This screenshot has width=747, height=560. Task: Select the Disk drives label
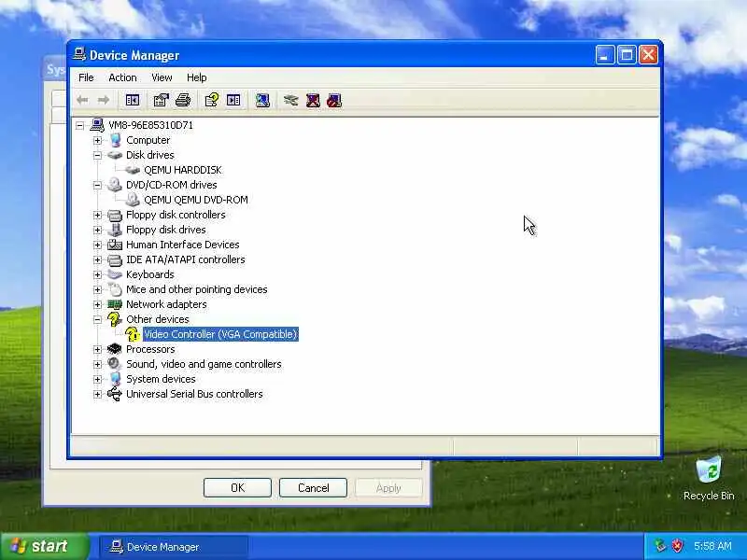tap(150, 155)
